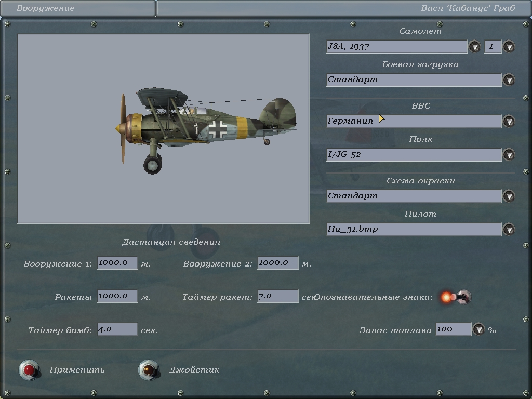Image resolution: width=532 pixels, height=399 pixels.
Task: Toggle the Опознавательные знаки switch
Action: tap(457, 297)
